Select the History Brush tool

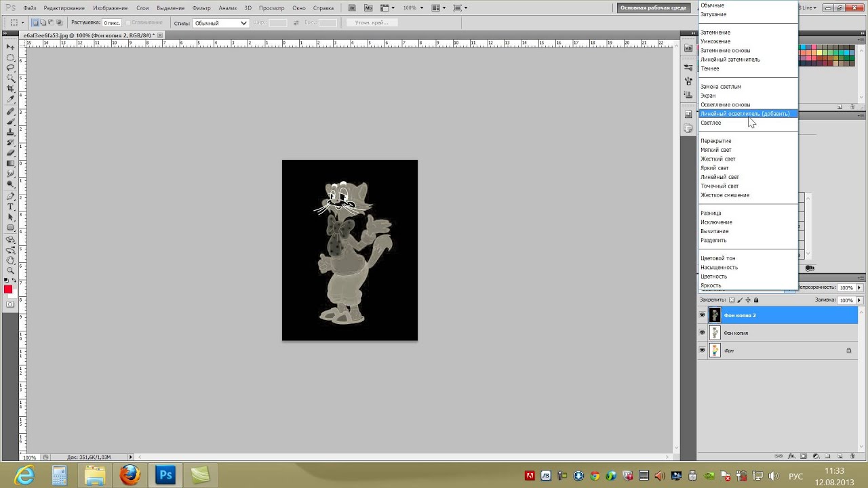click(x=11, y=142)
